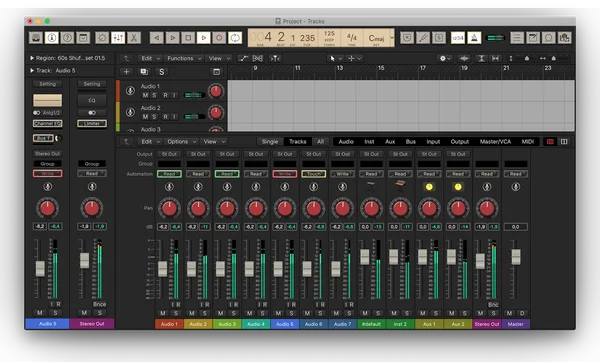The height and width of the screenshot is (362, 600).
Task: Click the Audio 3 pan knob in mixer
Action: pyautogui.click(x=227, y=209)
